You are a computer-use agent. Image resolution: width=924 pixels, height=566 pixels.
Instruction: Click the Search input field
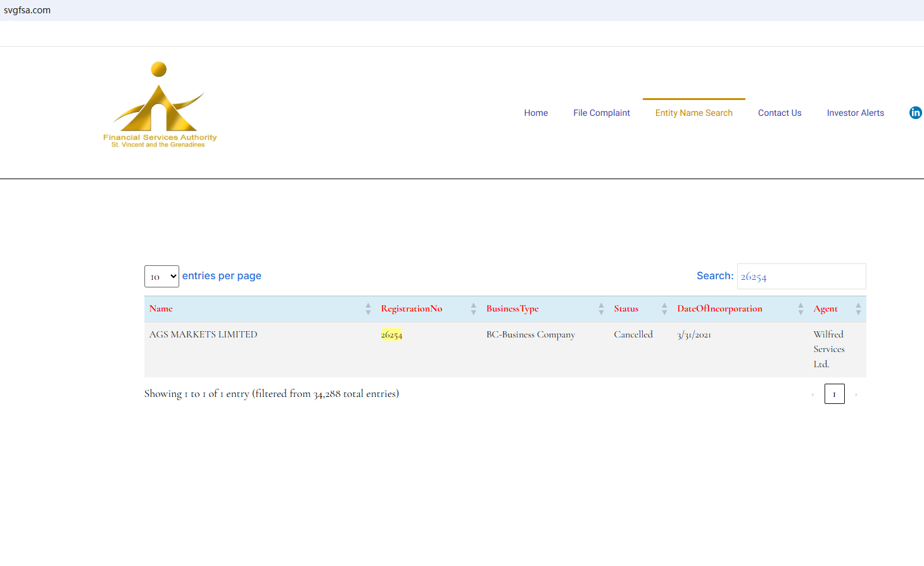(x=801, y=277)
